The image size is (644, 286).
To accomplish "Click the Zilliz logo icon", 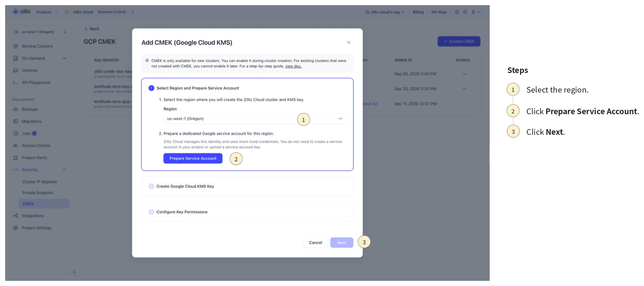I will pyautogui.click(x=16, y=12).
